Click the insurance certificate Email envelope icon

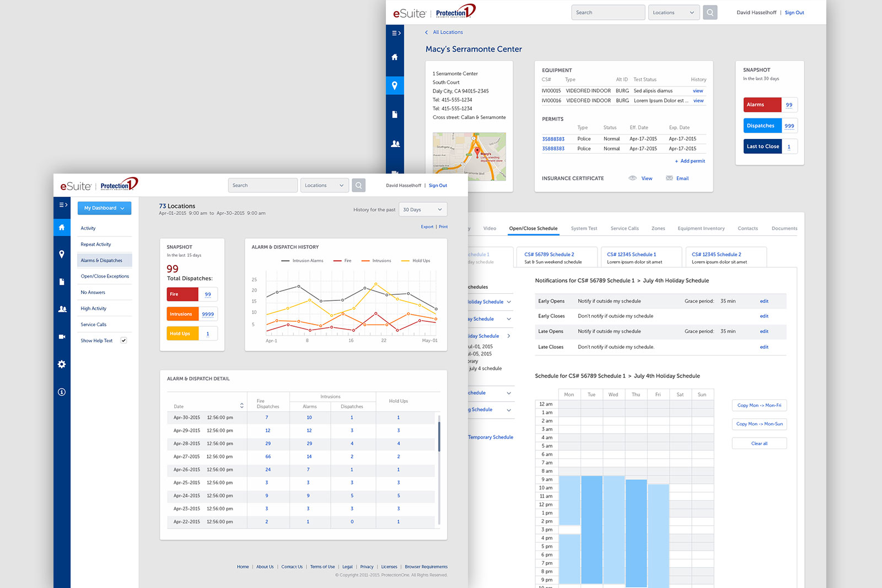point(669,178)
